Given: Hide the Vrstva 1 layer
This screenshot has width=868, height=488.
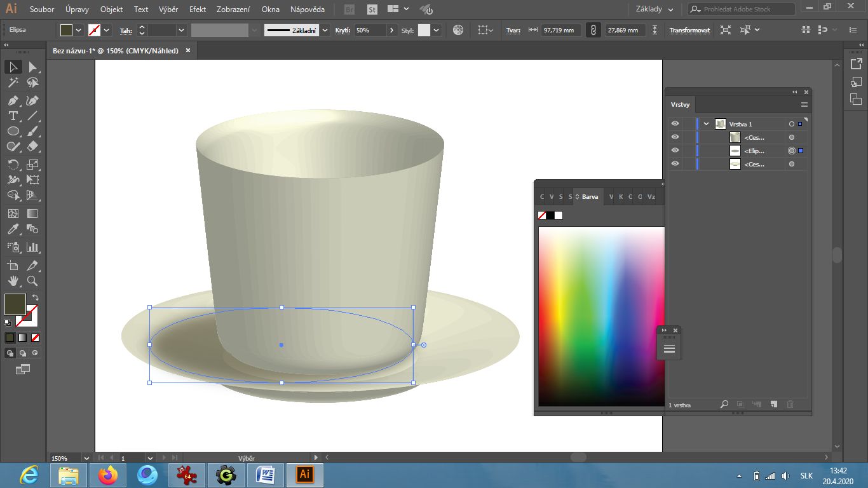Looking at the screenshot, I should point(675,124).
